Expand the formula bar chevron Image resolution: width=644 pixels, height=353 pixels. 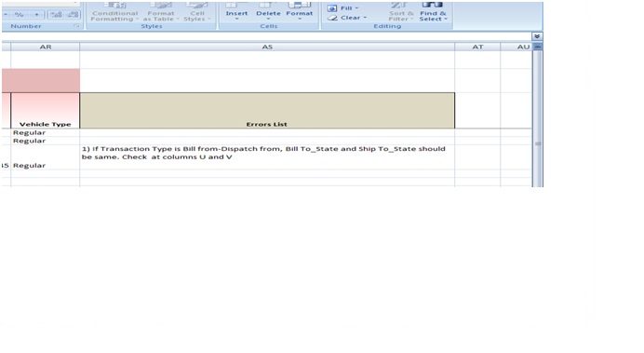(x=537, y=36)
